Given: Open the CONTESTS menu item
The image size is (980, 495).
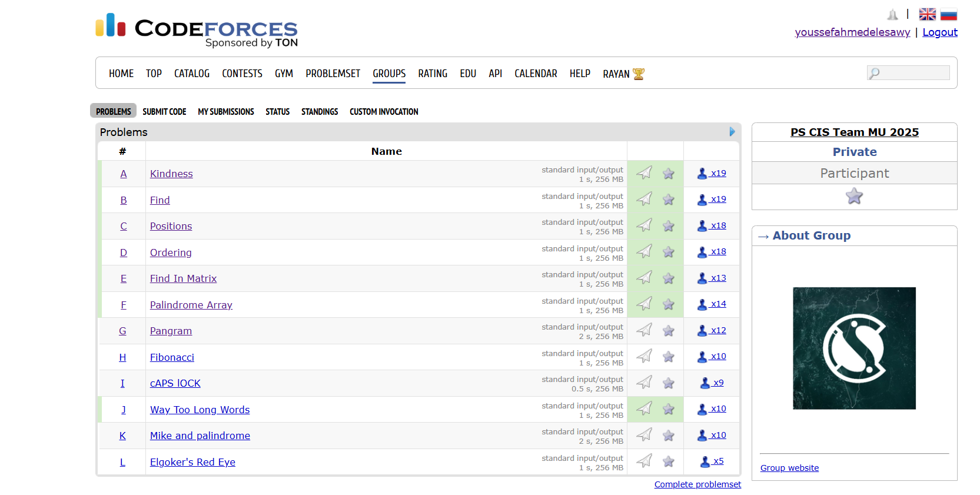Looking at the screenshot, I should pos(242,74).
